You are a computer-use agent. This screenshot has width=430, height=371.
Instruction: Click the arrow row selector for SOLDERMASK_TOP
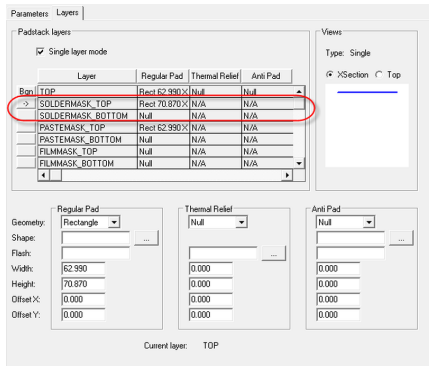(26, 104)
